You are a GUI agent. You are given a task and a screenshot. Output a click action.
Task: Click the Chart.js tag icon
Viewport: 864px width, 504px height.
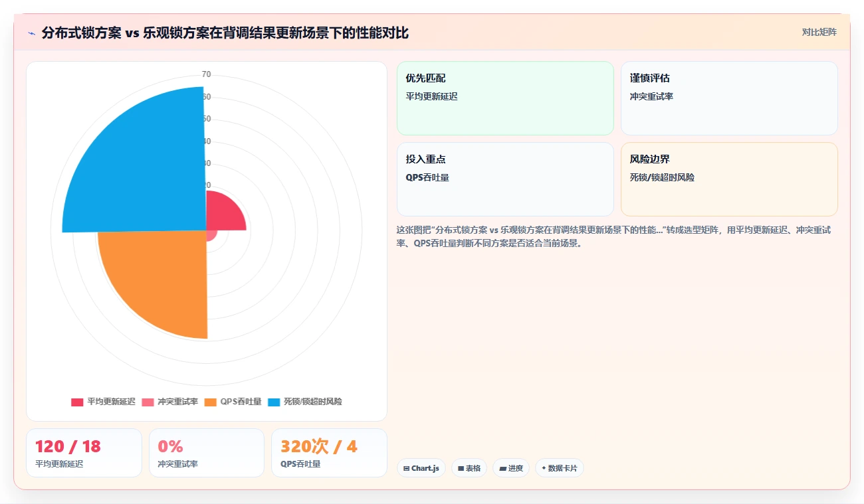(x=406, y=468)
